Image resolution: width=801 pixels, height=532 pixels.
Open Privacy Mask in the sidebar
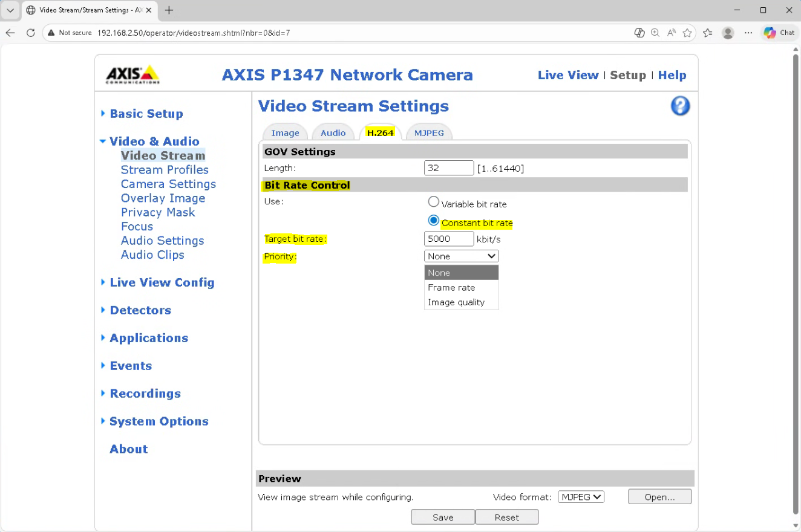[x=158, y=212]
